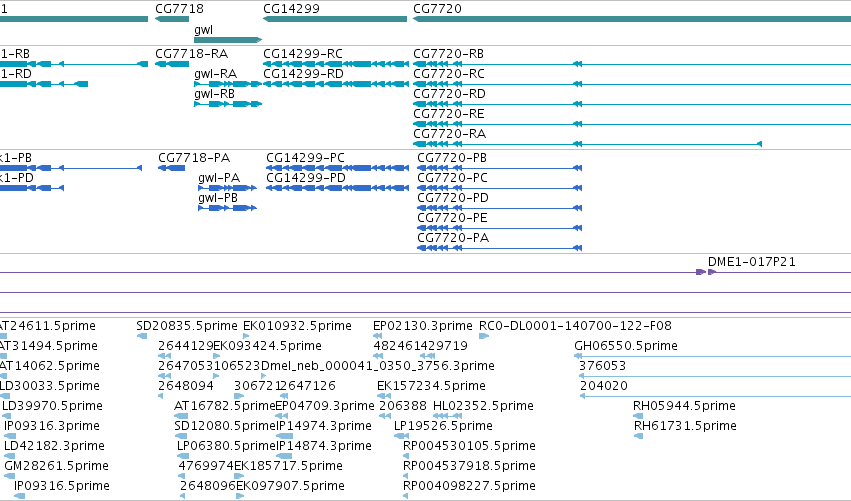Click transcript CG14299-RC label

(x=303, y=54)
